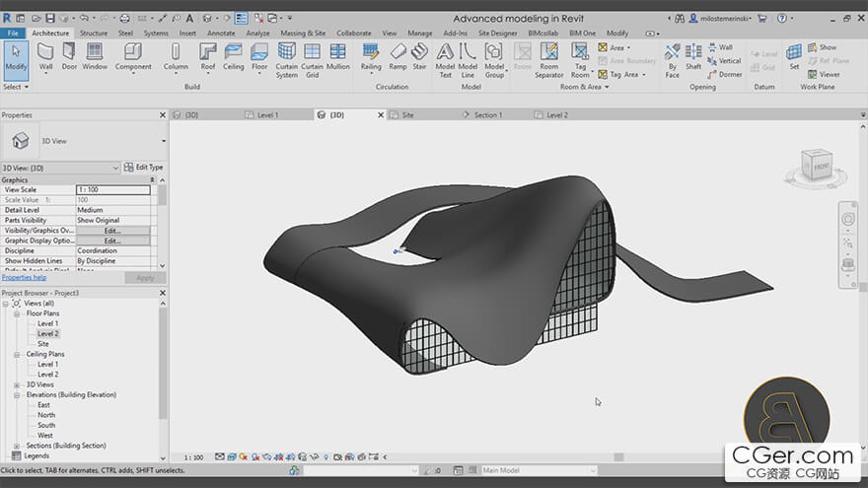Open the File menu
The image size is (868, 488).
(x=13, y=34)
